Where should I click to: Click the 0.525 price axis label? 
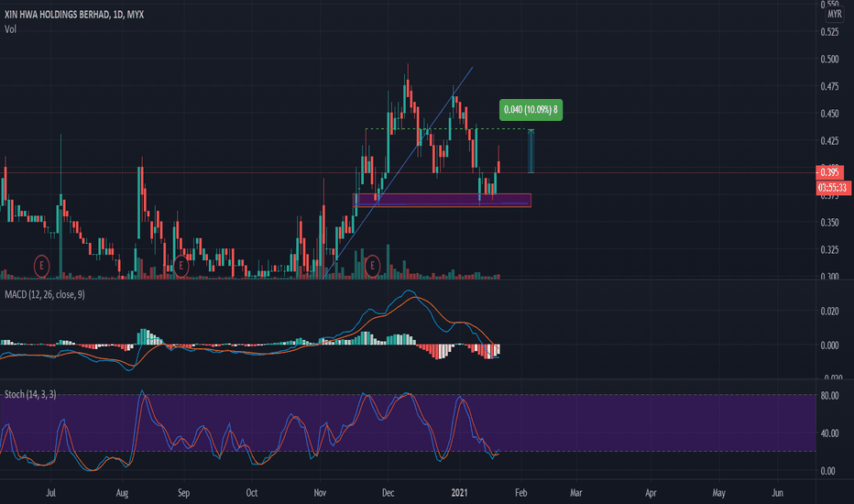[829, 32]
